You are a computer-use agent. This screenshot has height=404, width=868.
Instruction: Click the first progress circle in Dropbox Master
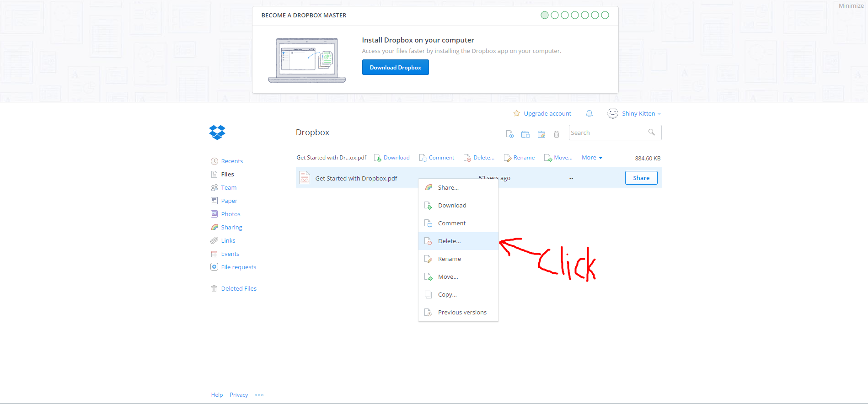pos(545,15)
